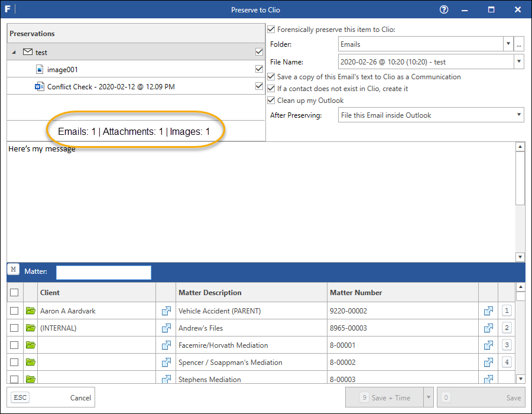Toggle Save a copy as Communication checkbox

pyautogui.click(x=271, y=76)
